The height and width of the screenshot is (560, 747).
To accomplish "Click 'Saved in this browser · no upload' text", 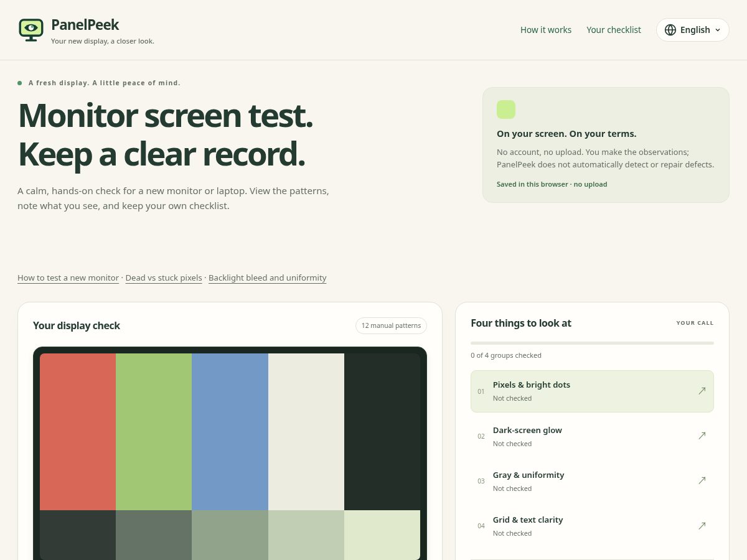I will (x=552, y=184).
